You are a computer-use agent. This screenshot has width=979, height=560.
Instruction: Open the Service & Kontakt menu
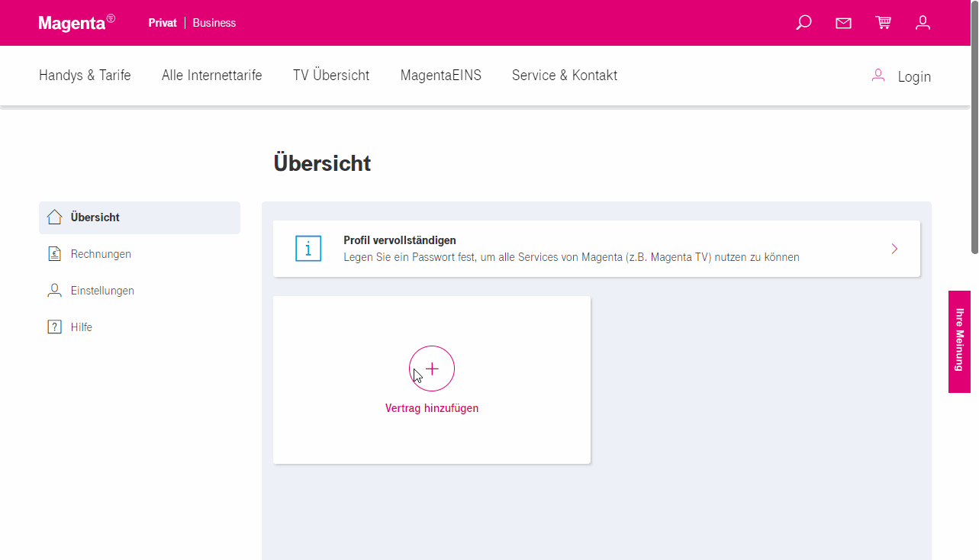(x=565, y=75)
